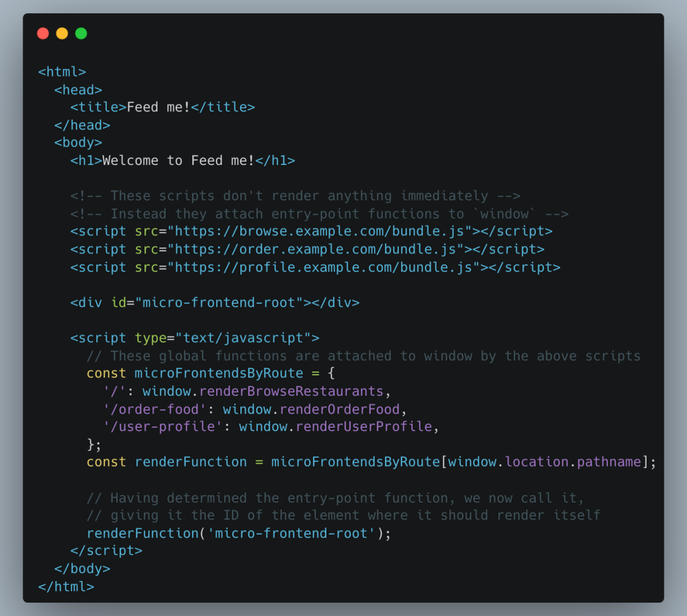Click the closing '};' line
Screen dimensions: 687x616
(94, 445)
